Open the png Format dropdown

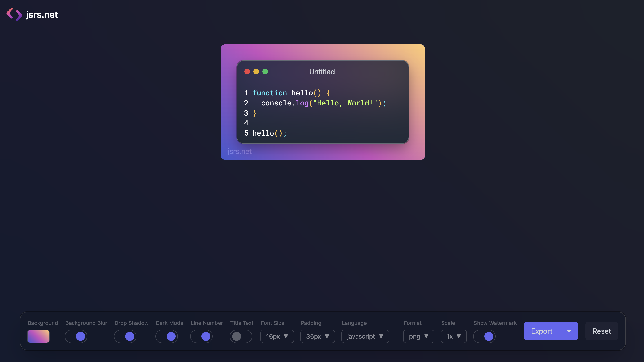[x=418, y=336]
